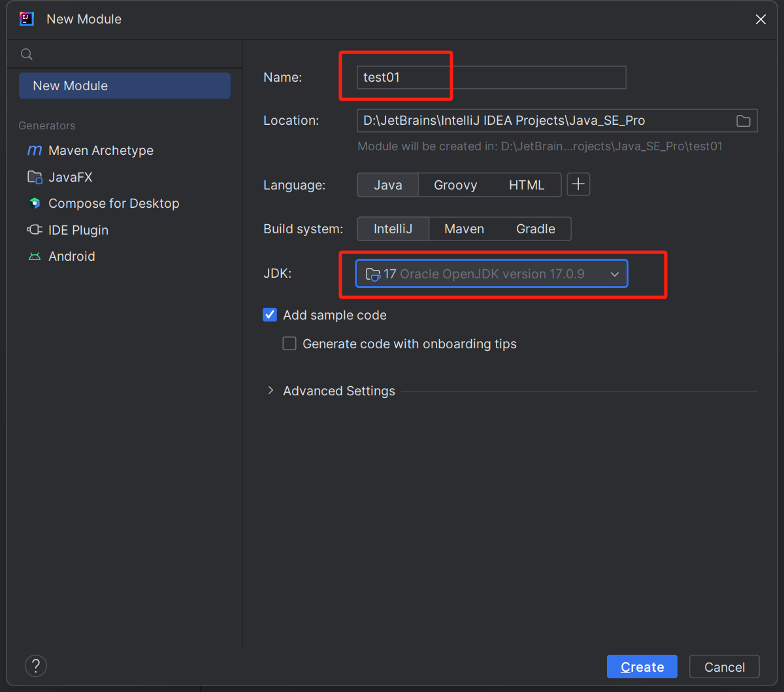Click the IntelliJ IDEA logo in title bar
The image size is (784, 692).
26,18
